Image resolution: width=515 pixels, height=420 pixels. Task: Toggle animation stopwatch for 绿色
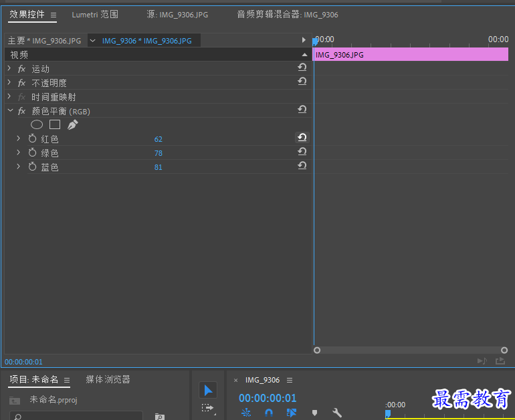32,152
